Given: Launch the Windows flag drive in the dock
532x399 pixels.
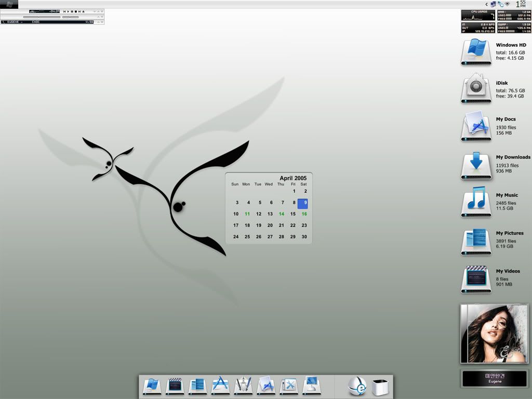Looking at the screenshot, I should click(x=152, y=386).
